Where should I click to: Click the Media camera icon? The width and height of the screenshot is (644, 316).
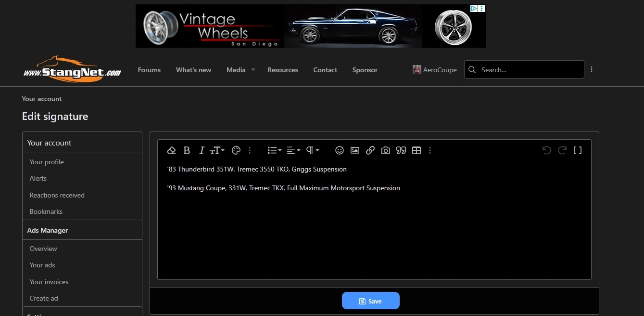coord(386,150)
